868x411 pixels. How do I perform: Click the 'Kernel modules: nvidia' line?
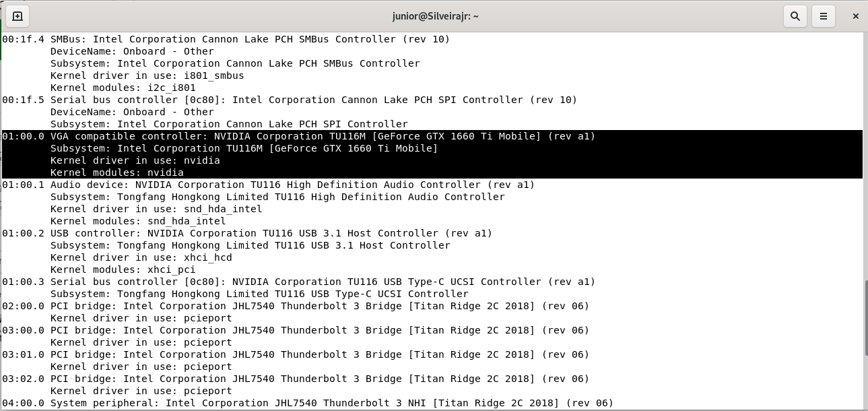[x=117, y=172]
